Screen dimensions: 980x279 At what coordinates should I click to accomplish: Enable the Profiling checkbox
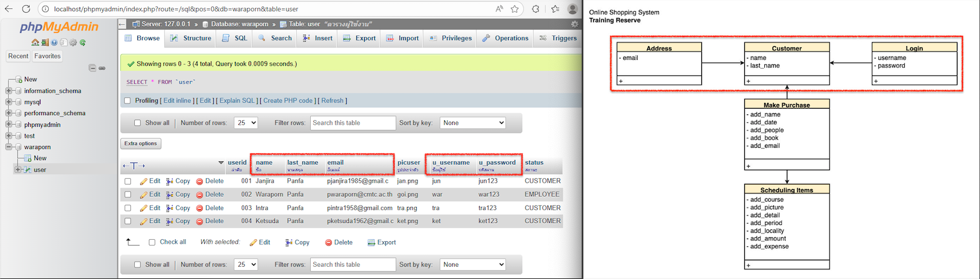tap(127, 101)
